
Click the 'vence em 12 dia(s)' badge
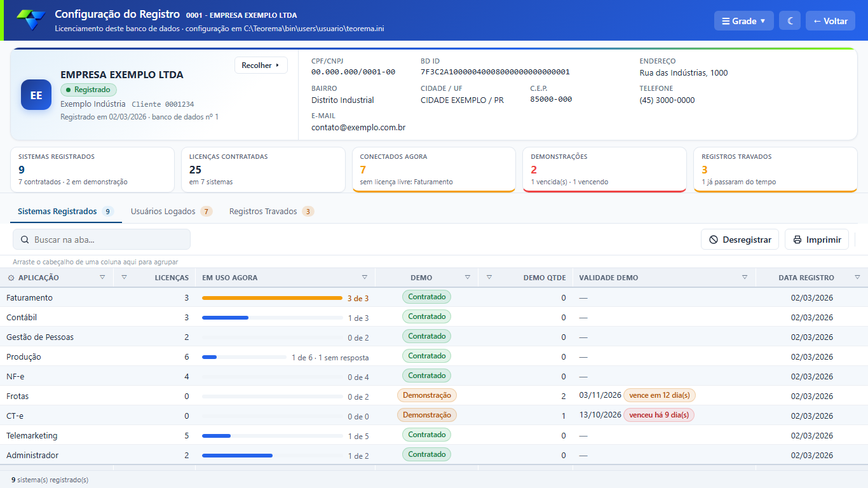pyautogui.click(x=660, y=395)
